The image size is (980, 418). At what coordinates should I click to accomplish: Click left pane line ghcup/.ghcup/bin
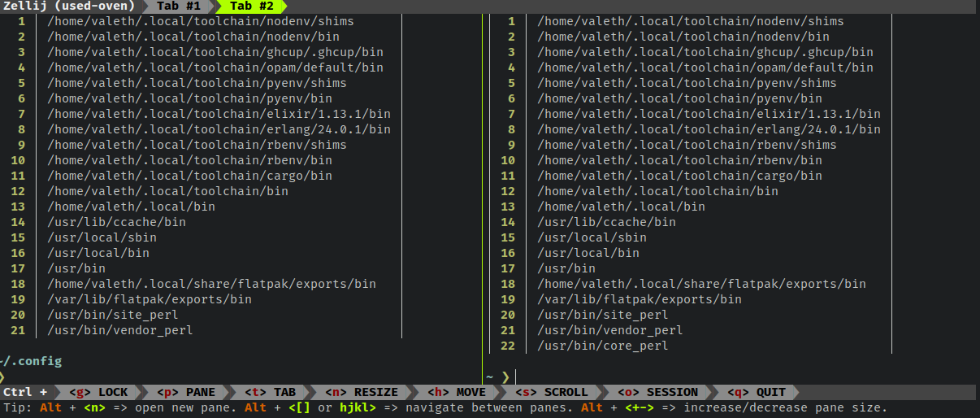(x=215, y=52)
